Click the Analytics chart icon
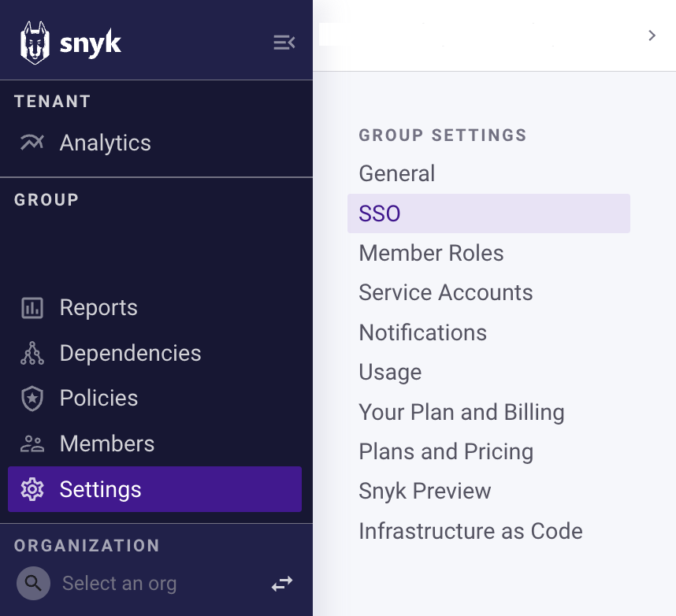The width and height of the screenshot is (676, 616). click(x=32, y=143)
